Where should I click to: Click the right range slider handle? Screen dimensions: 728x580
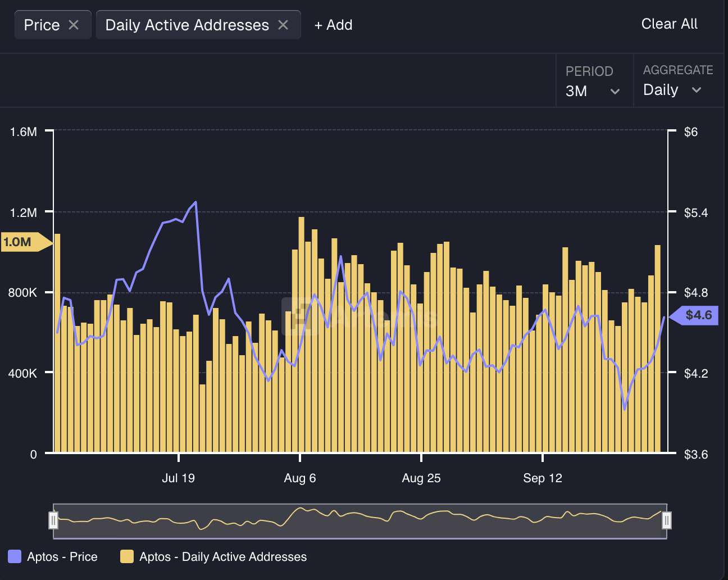pyautogui.click(x=667, y=520)
